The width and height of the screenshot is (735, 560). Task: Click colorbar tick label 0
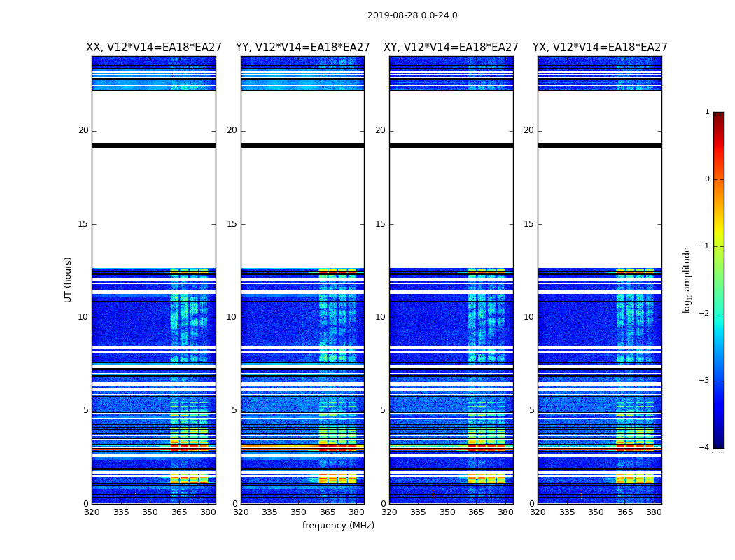[x=706, y=179]
